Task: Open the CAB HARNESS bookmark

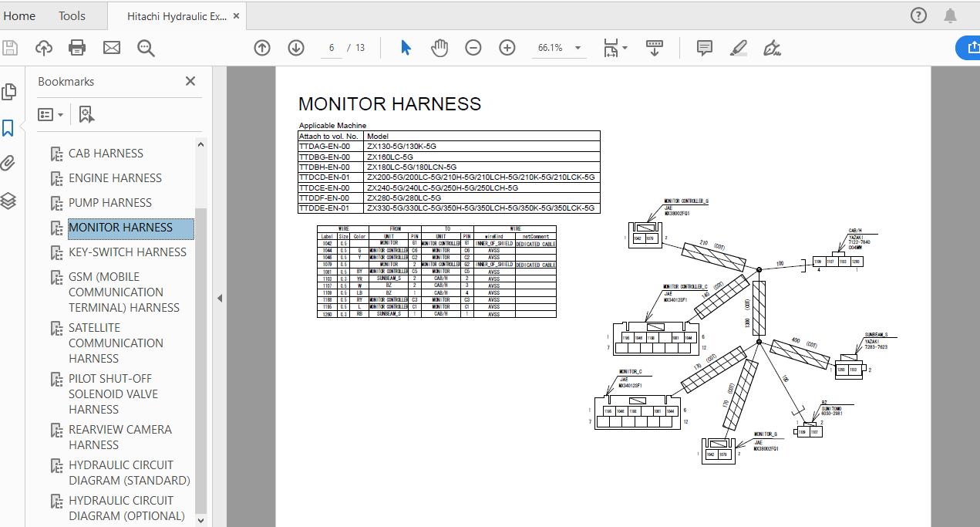Action: pyautogui.click(x=106, y=154)
